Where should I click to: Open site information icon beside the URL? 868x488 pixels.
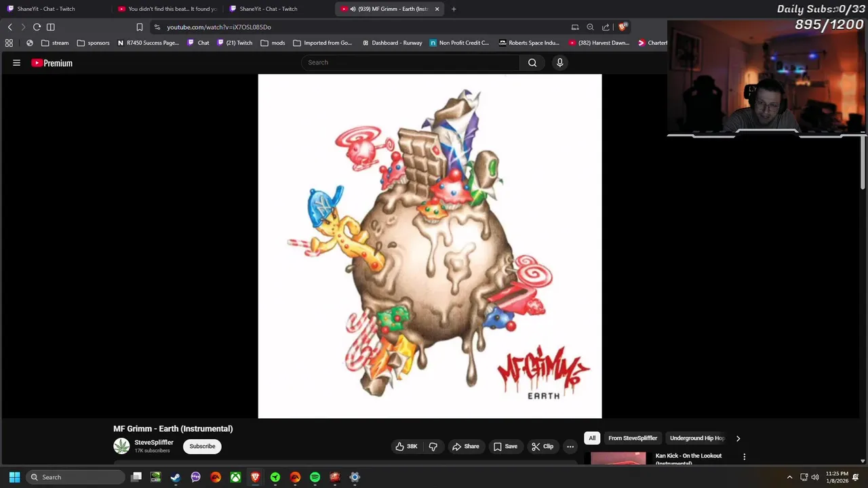pyautogui.click(x=157, y=27)
